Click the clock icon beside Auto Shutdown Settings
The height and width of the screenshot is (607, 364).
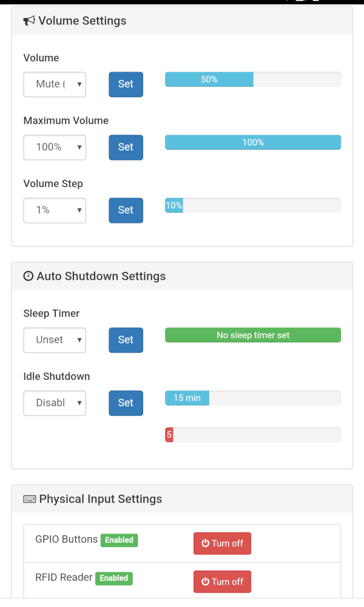click(28, 276)
